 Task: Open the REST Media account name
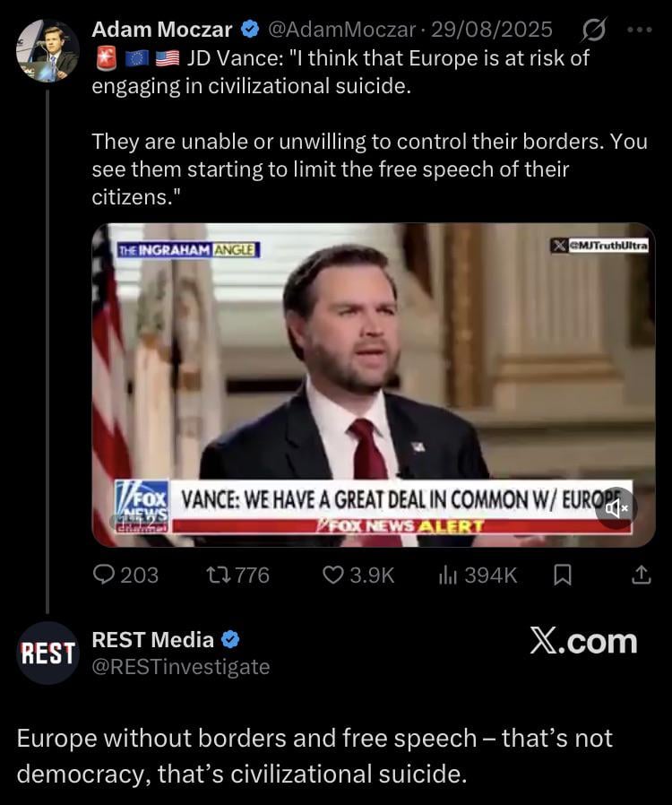[x=152, y=640]
